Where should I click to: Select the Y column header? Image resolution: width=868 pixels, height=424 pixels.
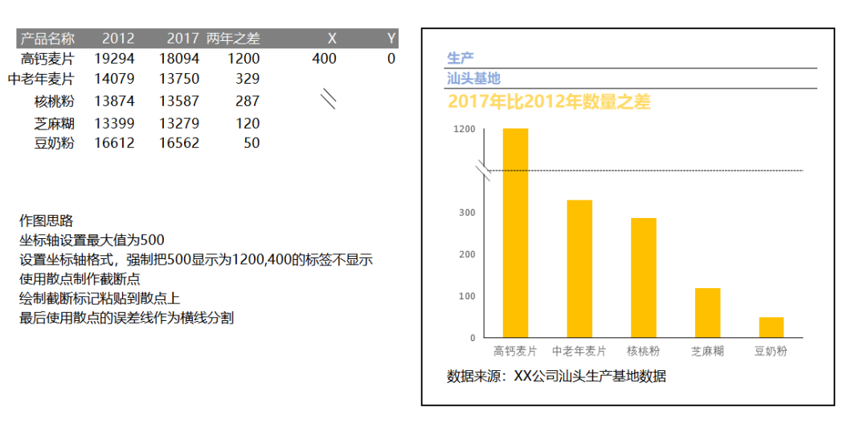tap(391, 39)
